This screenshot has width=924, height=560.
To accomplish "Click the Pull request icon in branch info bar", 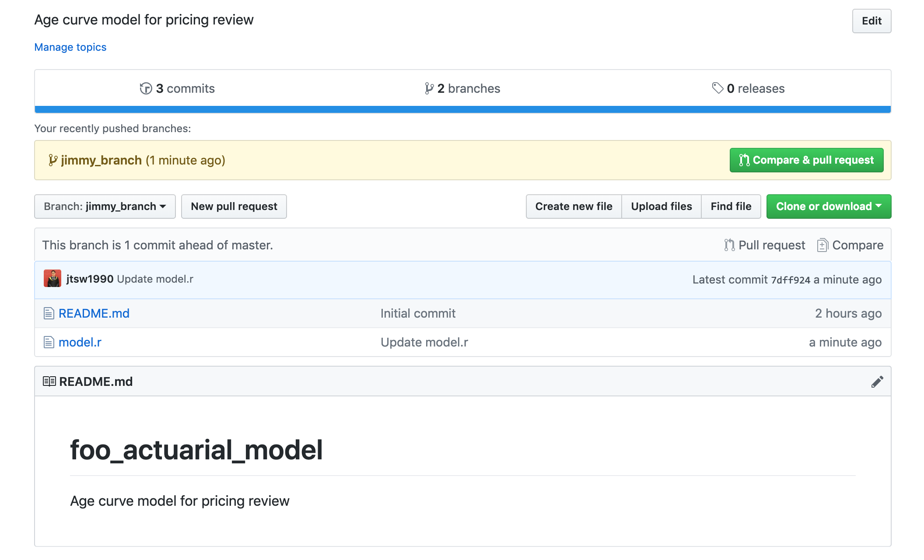I will click(x=729, y=245).
